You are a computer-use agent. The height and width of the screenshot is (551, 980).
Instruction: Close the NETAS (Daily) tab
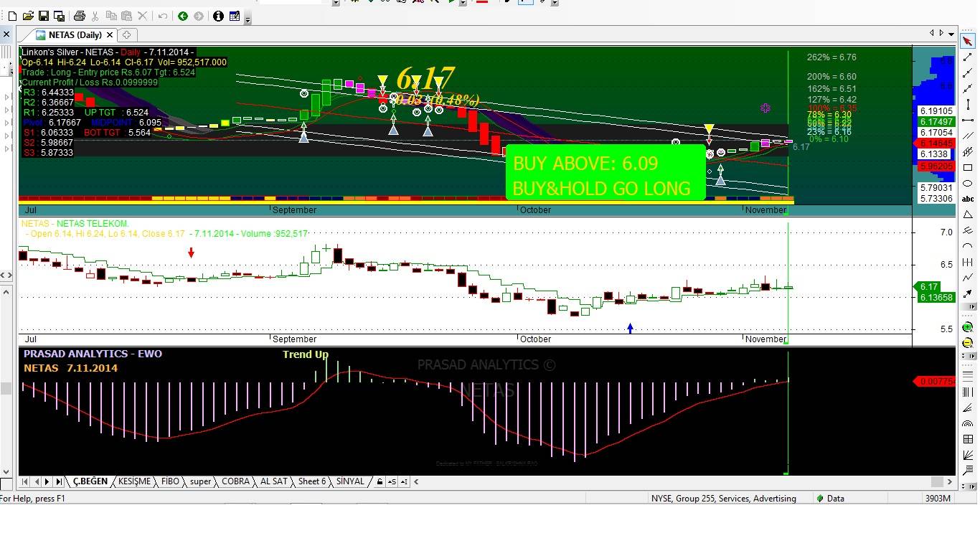(110, 34)
